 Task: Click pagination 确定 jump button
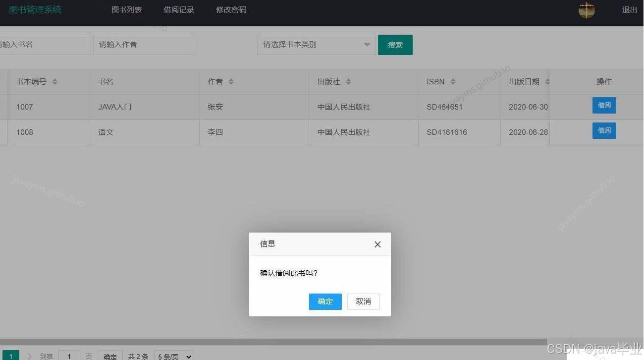point(110,356)
